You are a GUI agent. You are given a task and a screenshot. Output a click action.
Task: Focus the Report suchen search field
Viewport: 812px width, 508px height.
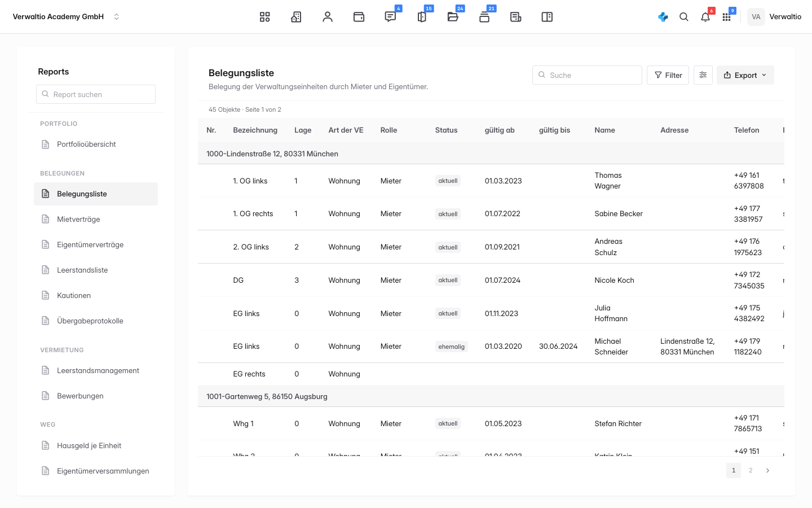96,94
